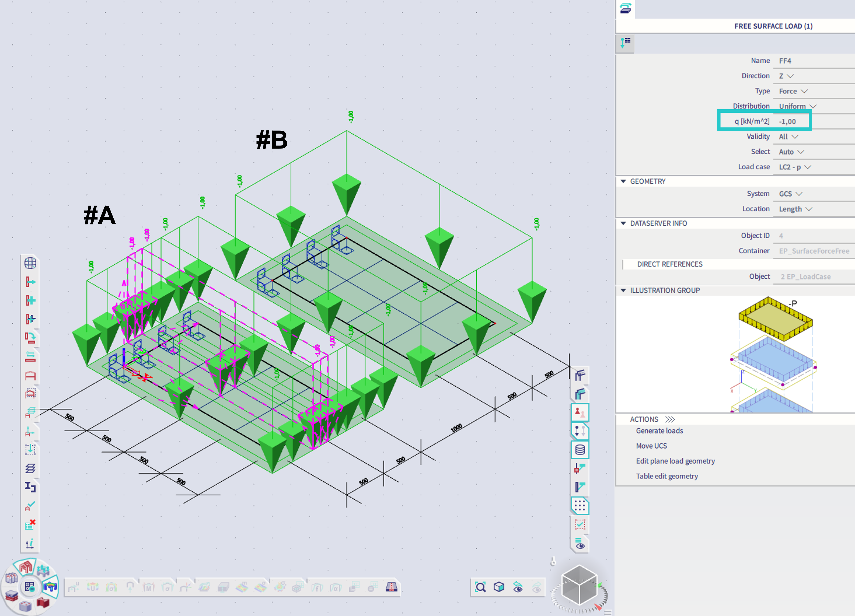Click the mesh globe icon atop left toolbar
This screenshot has height=616, width=855.
pyautogui.click(x=30, y=263)
